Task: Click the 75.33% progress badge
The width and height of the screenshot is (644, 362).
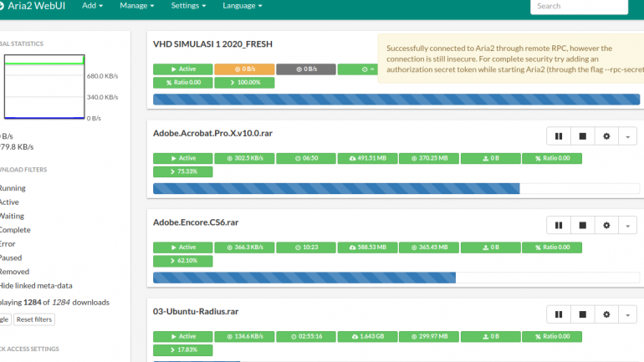Action: 183,171
